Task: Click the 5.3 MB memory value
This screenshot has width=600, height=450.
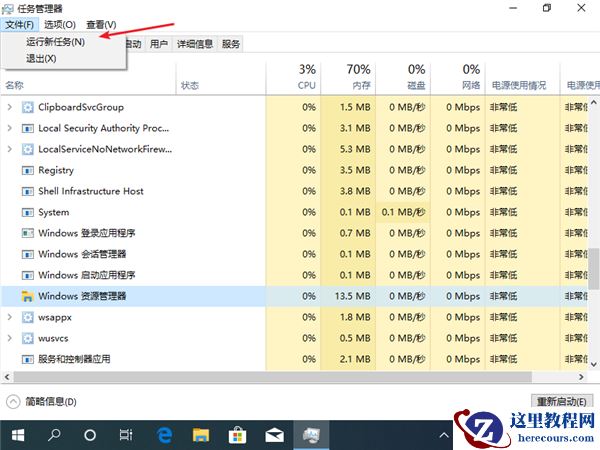Action: click(x=355, y=149)
